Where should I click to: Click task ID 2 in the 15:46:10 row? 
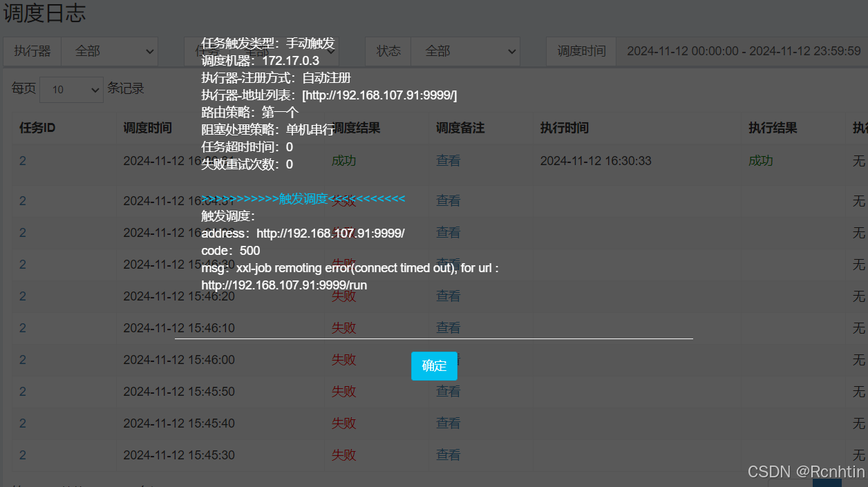pos(23,327)
